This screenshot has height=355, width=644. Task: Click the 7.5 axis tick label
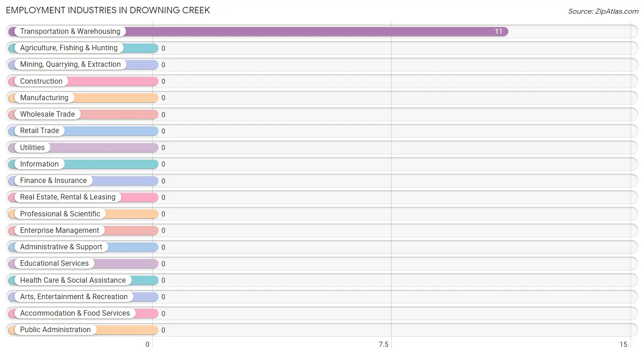pyautogui.click(x=383, y=344)
